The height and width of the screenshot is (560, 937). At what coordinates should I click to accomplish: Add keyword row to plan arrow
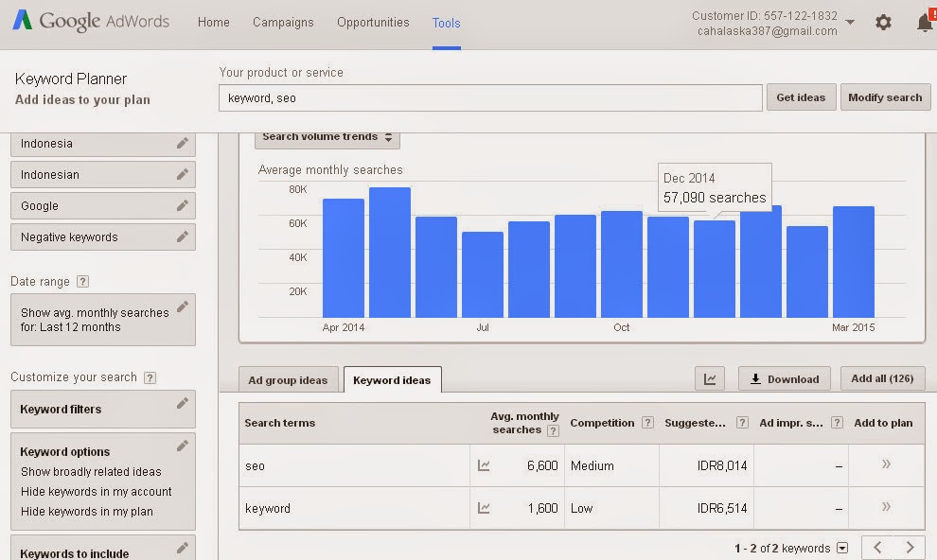886,507
